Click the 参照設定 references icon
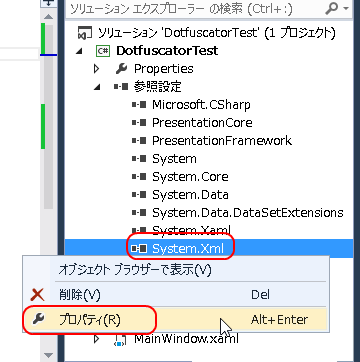 pos(121,87)
